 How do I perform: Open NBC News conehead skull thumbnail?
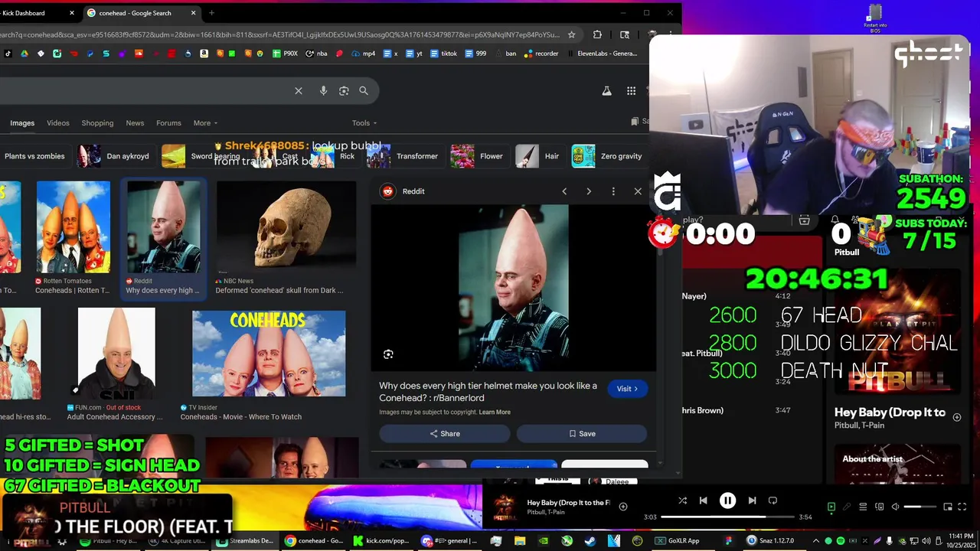286,227
